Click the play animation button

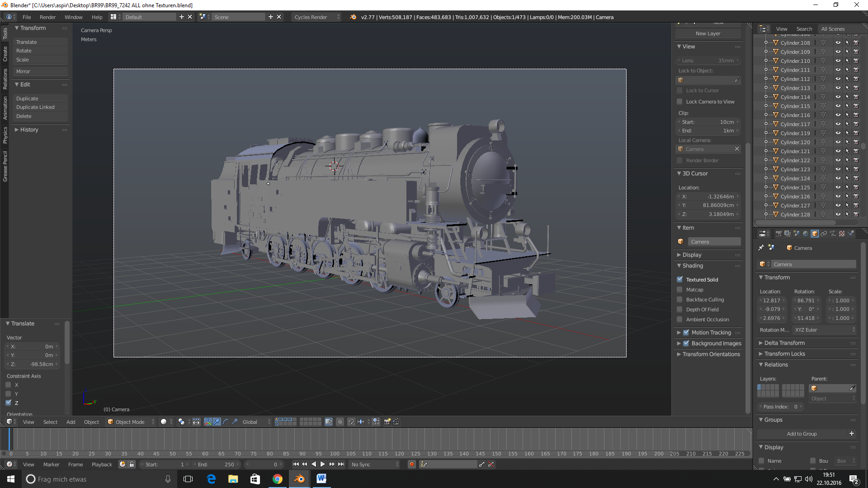(323, 464)
